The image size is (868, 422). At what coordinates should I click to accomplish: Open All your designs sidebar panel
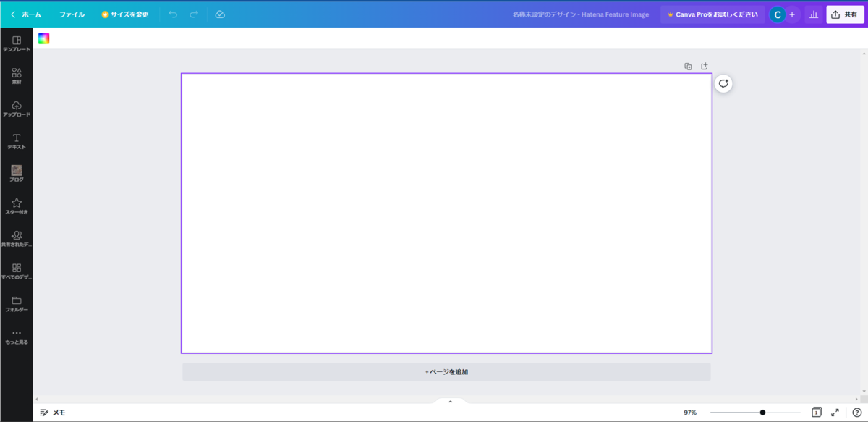[17, 271]
